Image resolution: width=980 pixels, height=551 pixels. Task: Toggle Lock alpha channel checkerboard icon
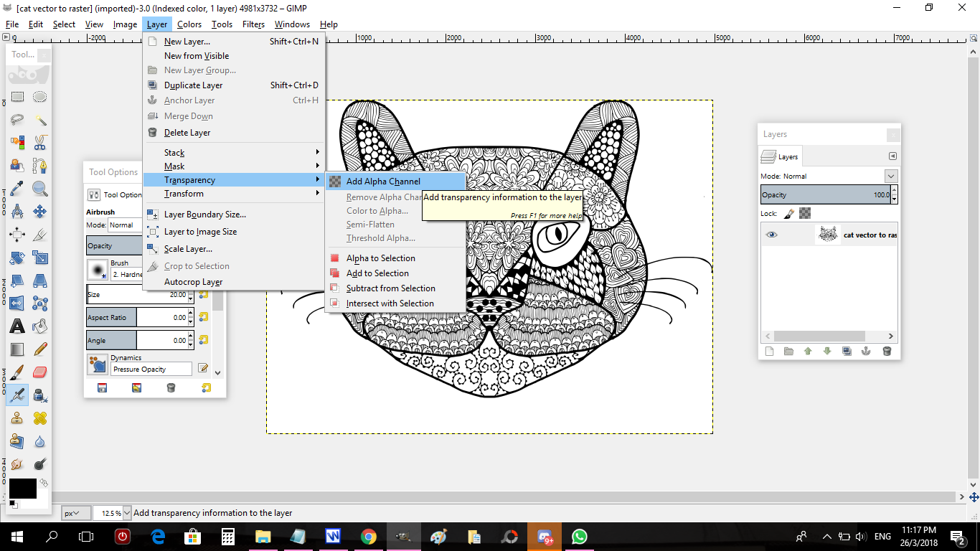coord(805,214)
